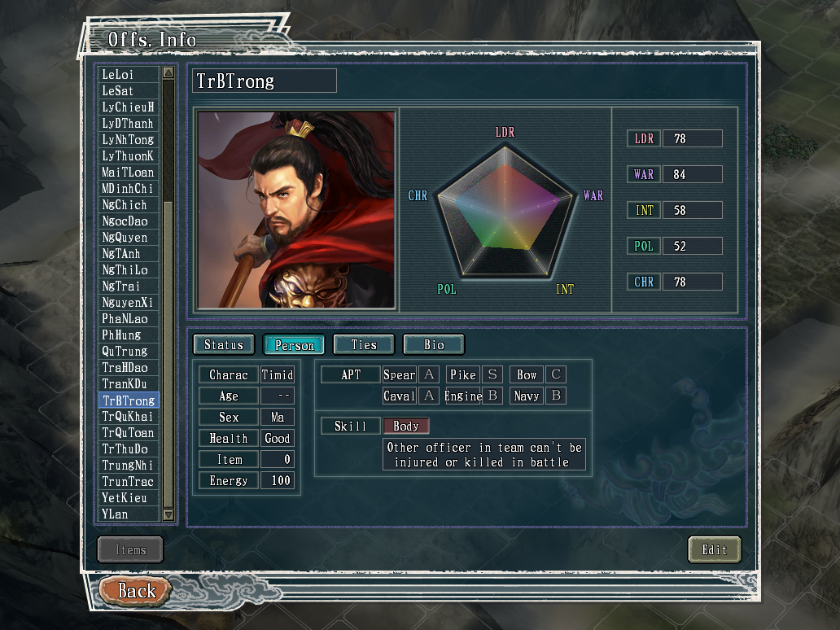The width and height of the screenshot is (840, 630).
Task: Choose TrungNhi from the officer list
Action: pyautogui.click(x=129, y=465)
